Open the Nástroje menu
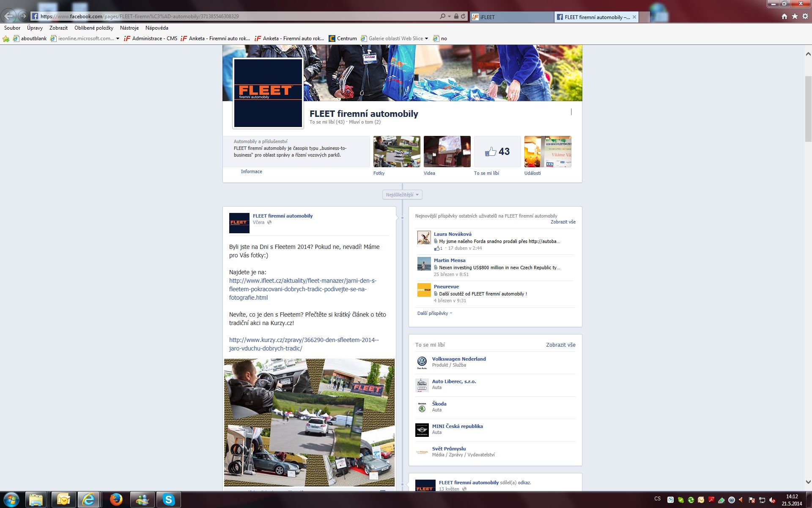The image size is (812, 508). 129,28
